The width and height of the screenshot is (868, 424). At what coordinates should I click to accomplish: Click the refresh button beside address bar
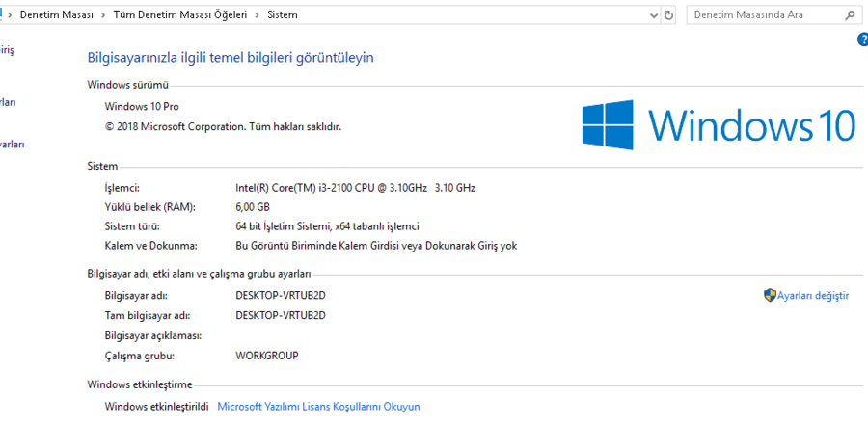pos(668,14)
